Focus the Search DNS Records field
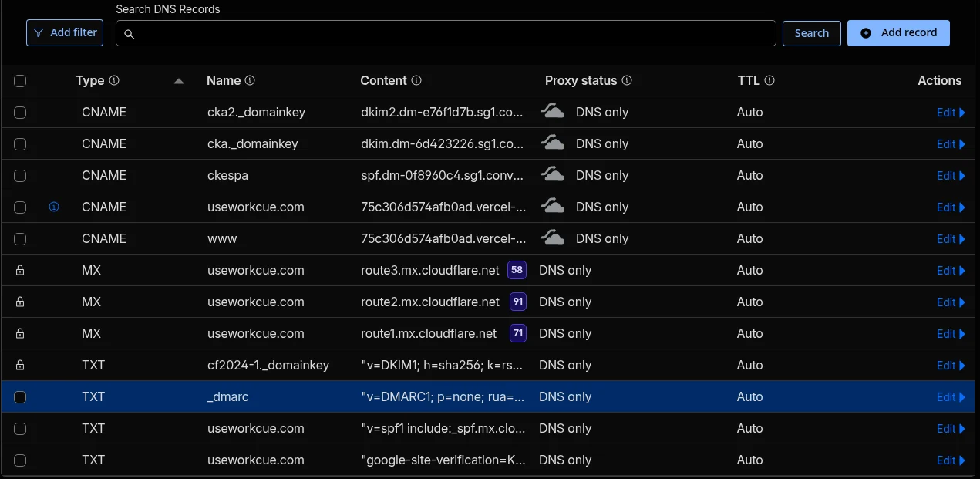The width and height of the screenshot is (980, 479). coord(446,33)
